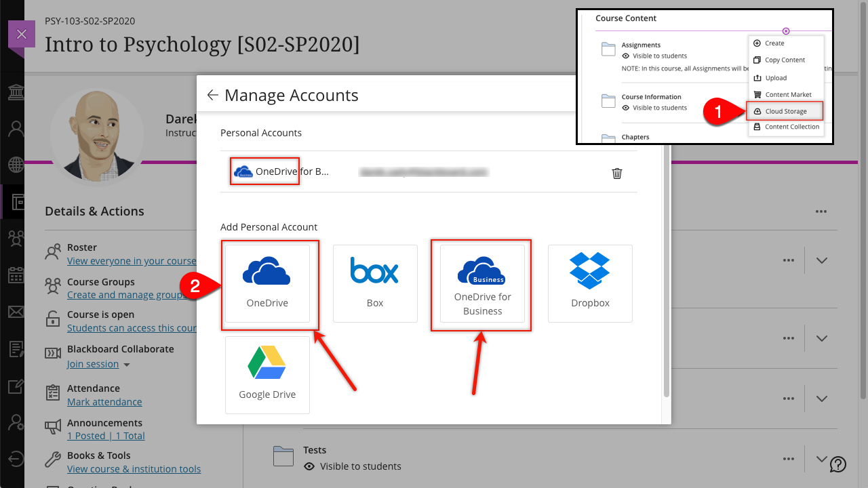Choose the OneDrive for Business tile

pyautogui.click(x=482, y=283)
